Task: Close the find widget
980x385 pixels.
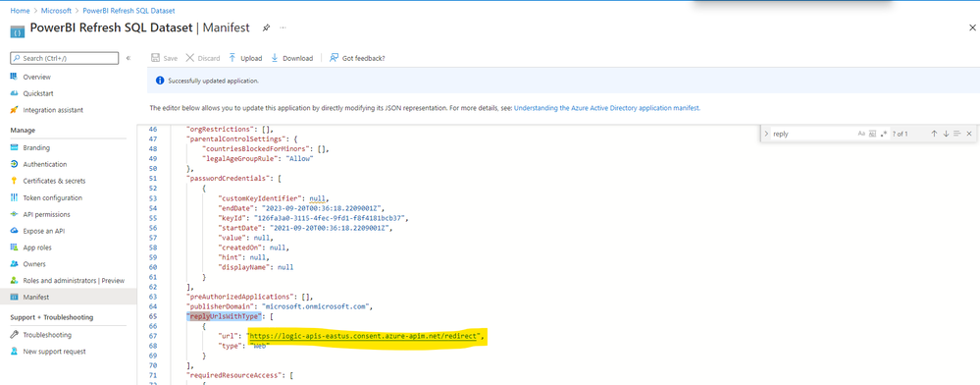Action: click(x=969, y=134)
